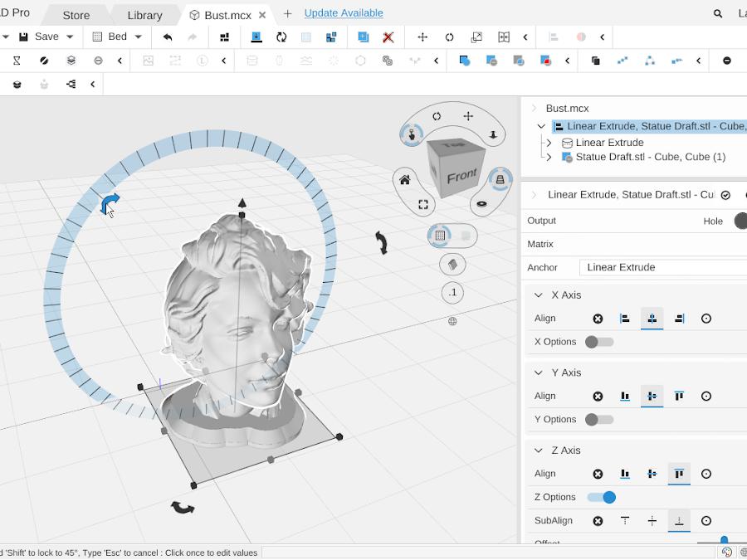
Task: Expand the Linear Extrude tree item
Action: (x=549, y=142)
